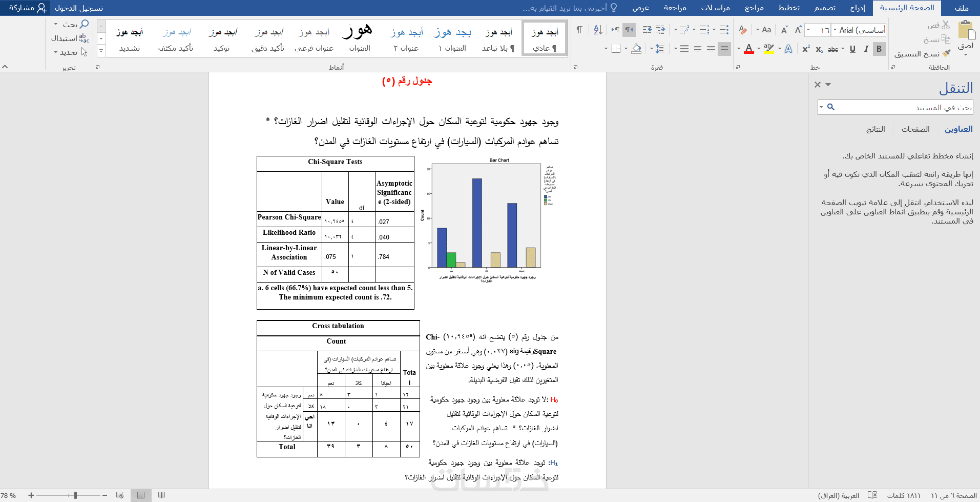Increase indent in the paragraph group
Screen dimensions: 980x502
point(647,30)
